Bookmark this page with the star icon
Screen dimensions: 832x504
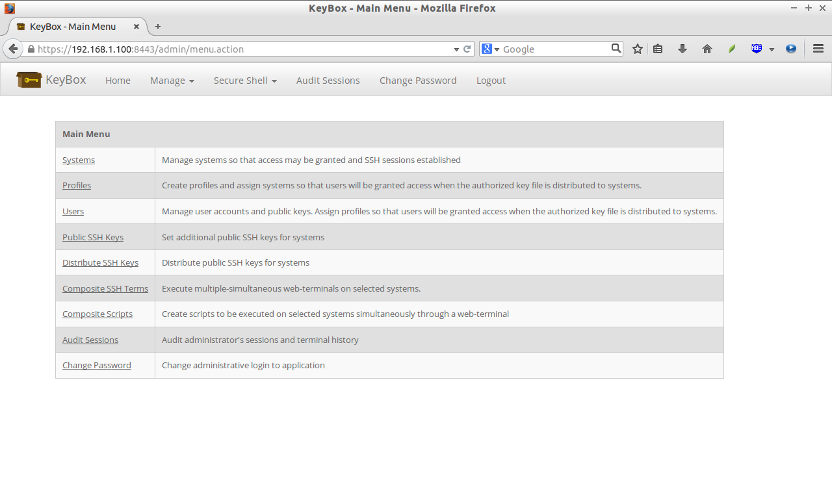pyautogui.click(x=638, y=49)
